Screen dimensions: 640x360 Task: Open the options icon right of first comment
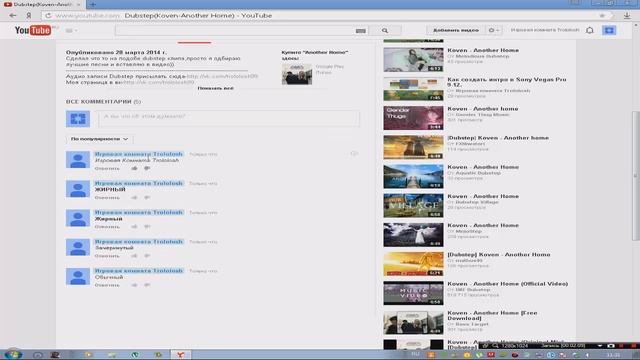click(354, 153)
